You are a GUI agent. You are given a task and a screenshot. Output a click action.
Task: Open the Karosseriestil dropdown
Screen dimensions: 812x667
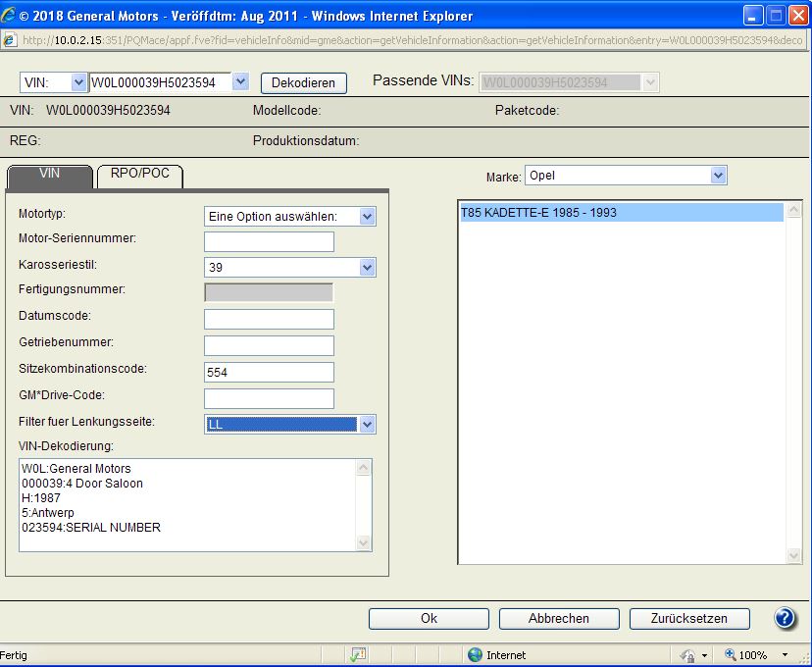(367, 267)
